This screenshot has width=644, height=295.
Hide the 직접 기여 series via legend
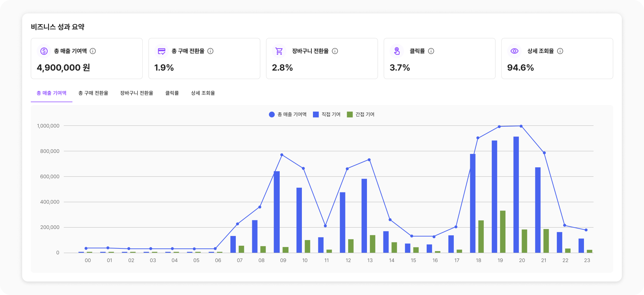tap(327, 115)
